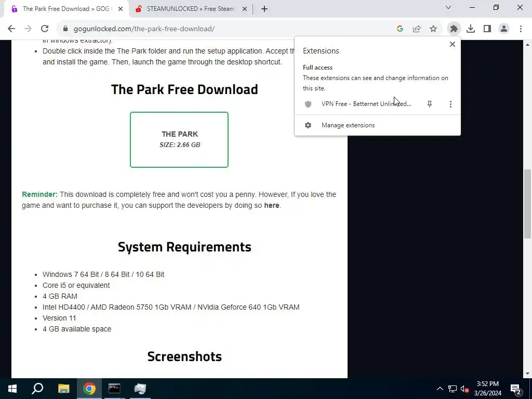Image resolution: width=532 pixels, height=399 pixels.
Task: Open the side panel
Action: [x=487, y=29]
